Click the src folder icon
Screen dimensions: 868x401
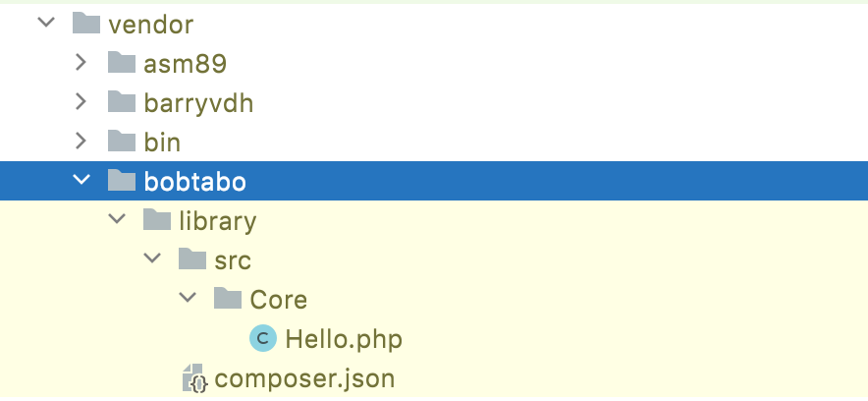coord(191,259)
